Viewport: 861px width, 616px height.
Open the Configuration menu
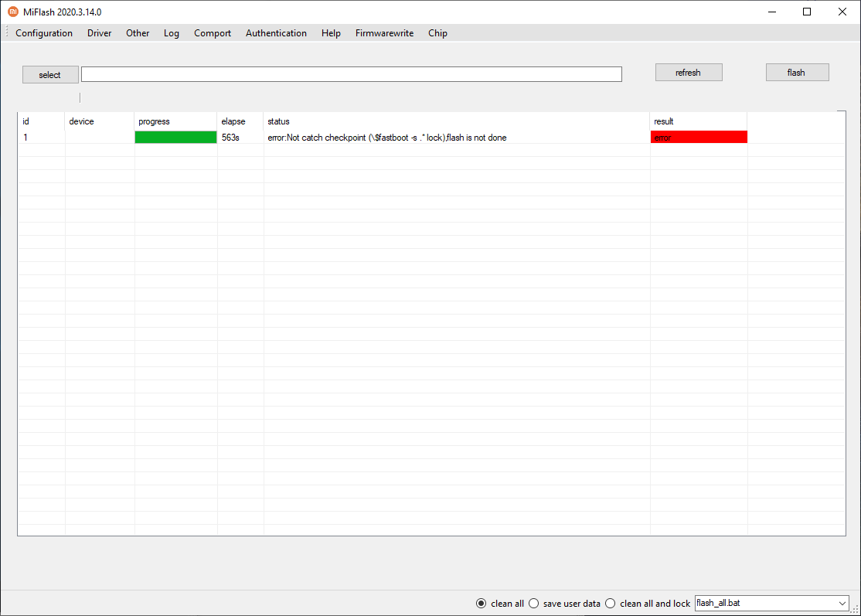point(44,33)
